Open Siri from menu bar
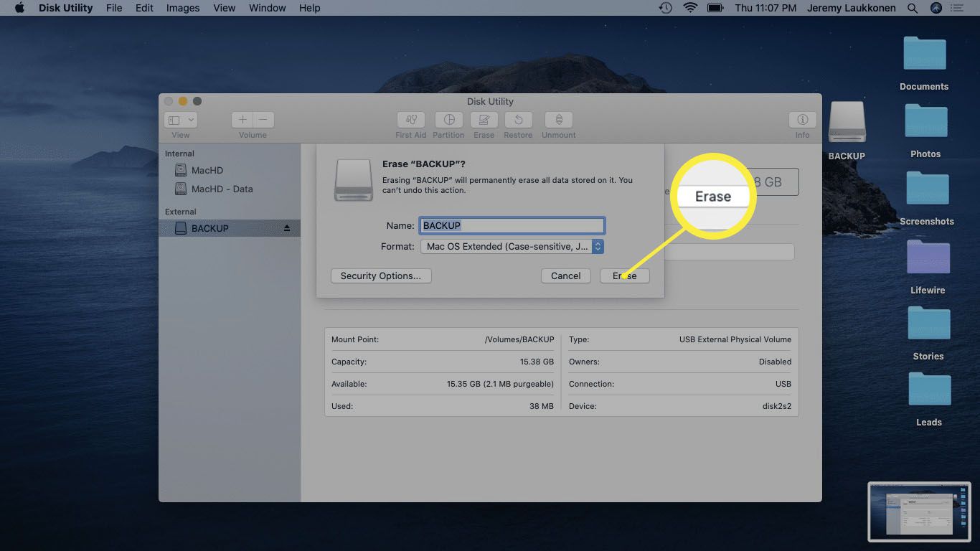The width and height of the screenshot is (980, 551). point(936,8)
